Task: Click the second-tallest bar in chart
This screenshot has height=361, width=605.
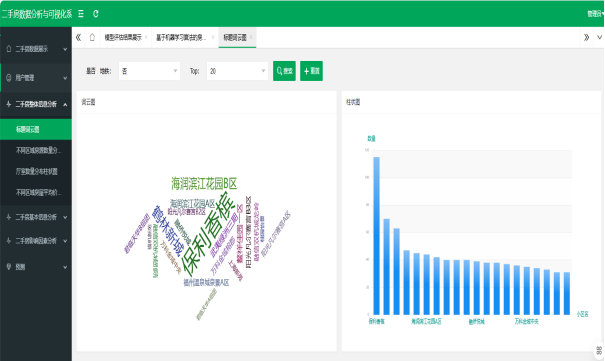Action: (386, 267)
